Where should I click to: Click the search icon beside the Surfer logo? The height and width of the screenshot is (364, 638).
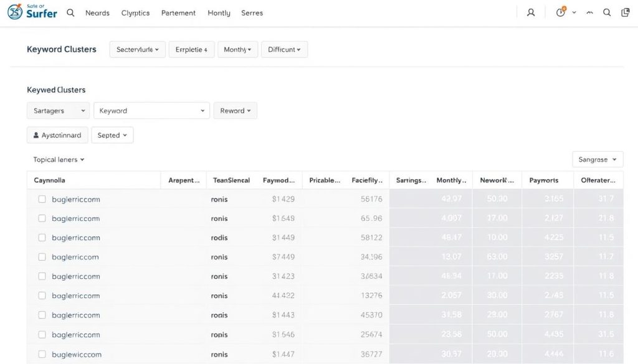pyautogui.click(x=70, y=12)
